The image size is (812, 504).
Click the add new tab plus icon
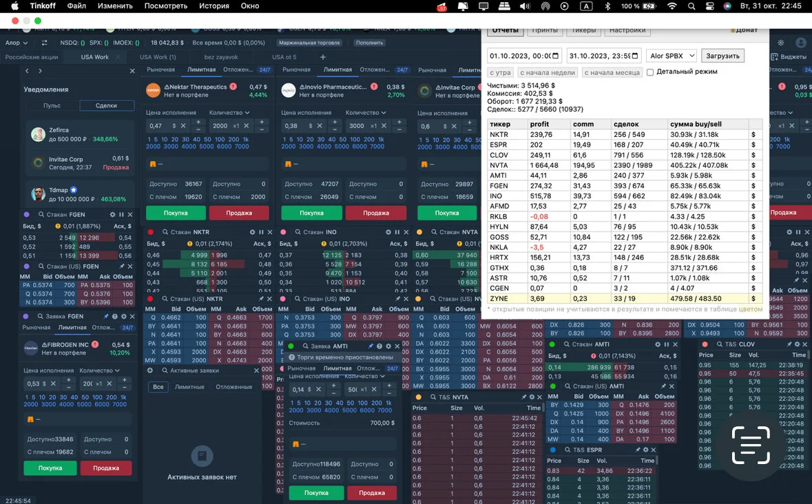pos(323,57)
